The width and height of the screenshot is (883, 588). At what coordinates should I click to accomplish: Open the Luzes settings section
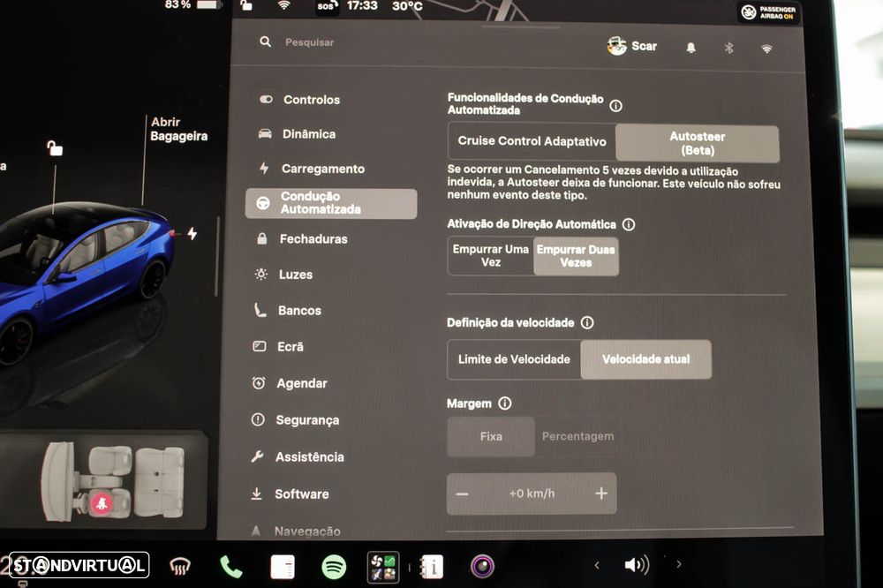[283, 275]
